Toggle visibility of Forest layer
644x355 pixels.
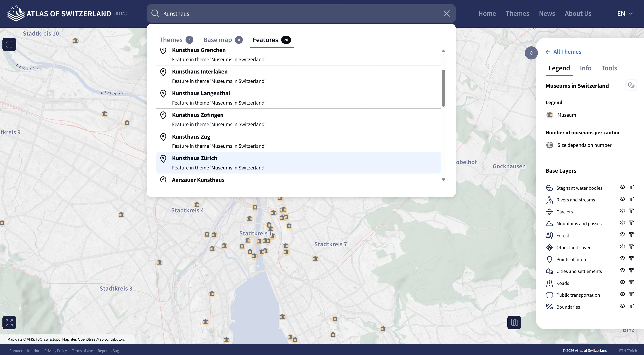(622, 234)
